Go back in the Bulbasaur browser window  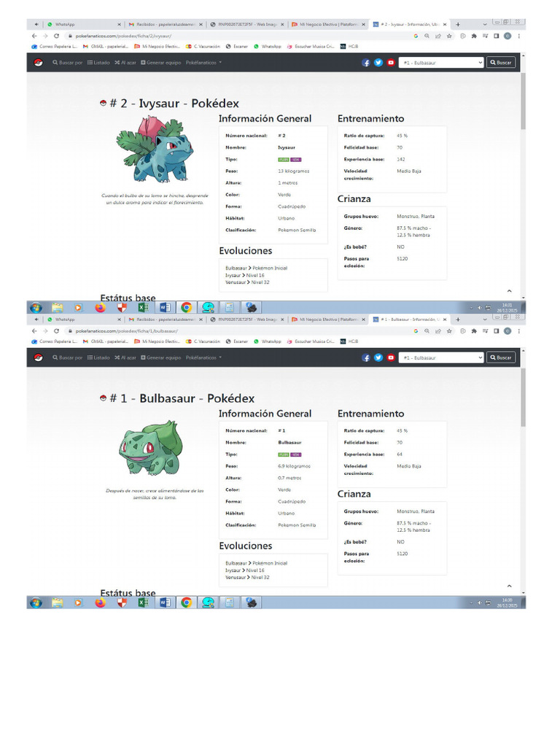click(x=34, y=330)
